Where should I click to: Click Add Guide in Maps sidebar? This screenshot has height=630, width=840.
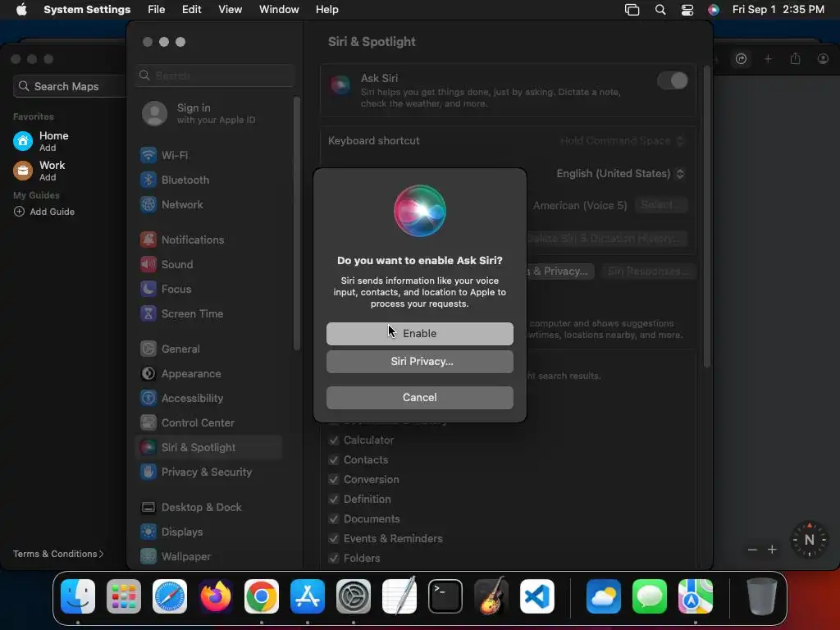(x=44, y=212)
